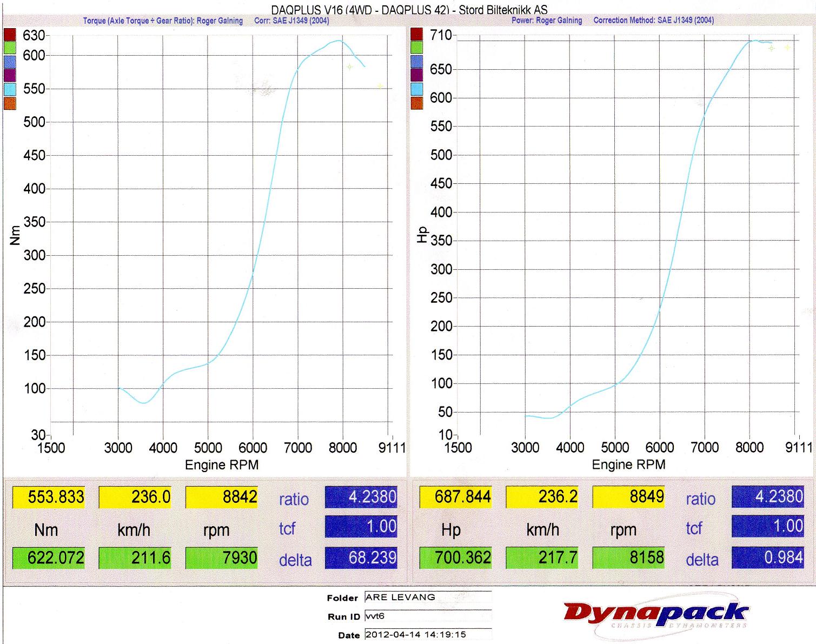Select the purple swatch beside the power graph
The image size is (816, 644).
417,75
